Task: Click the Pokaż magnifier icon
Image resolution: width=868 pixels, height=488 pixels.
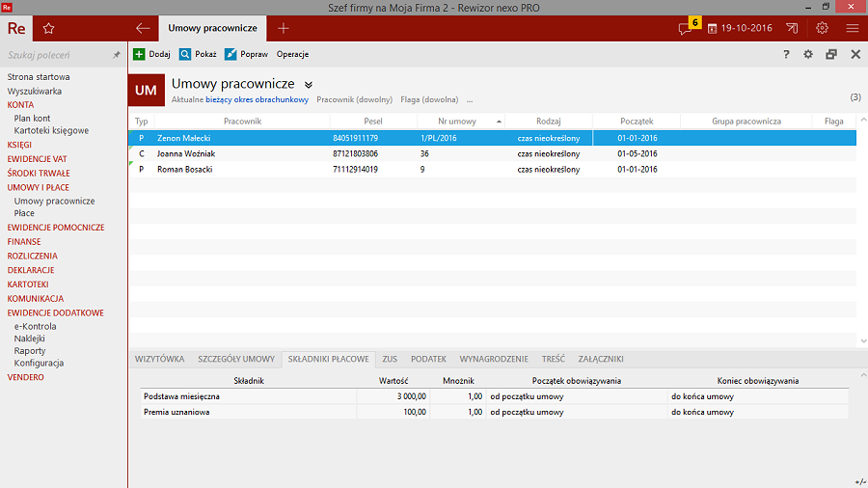Action: [x=185, y=54]
